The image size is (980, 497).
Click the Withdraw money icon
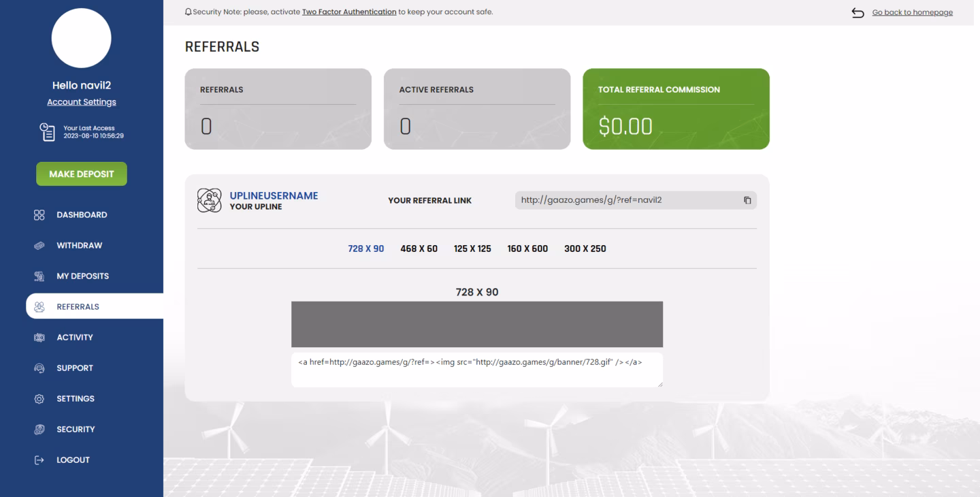(39, 245)
